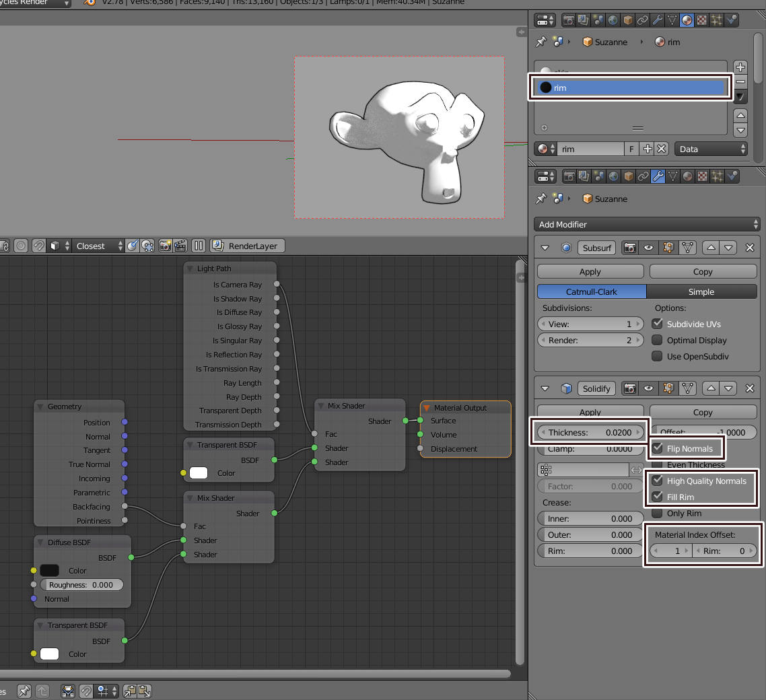Viewport: 766px width, 700px height.
Task: Open Particles tab in the material properties header
Action: coord(716,20)
